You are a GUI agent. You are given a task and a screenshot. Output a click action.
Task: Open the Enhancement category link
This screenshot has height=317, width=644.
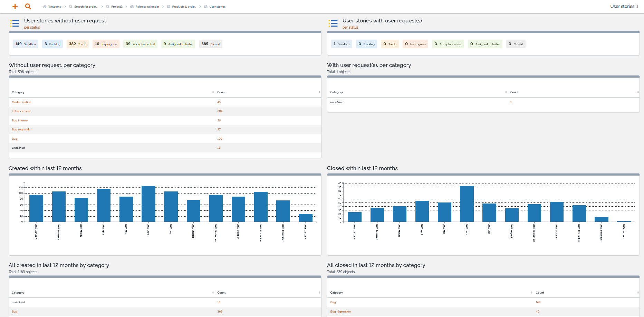(x=21, y=111)
